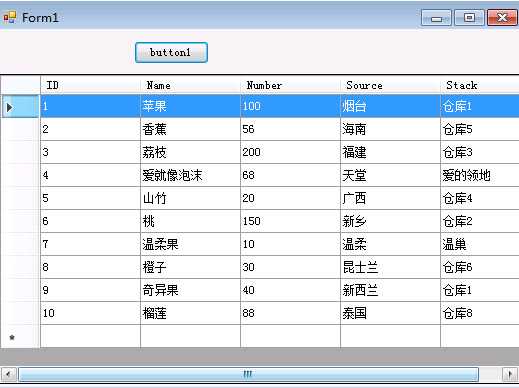519x388 pixels.
Task: Click the row header of row 榴莲
Action: [x=20, y=313]
